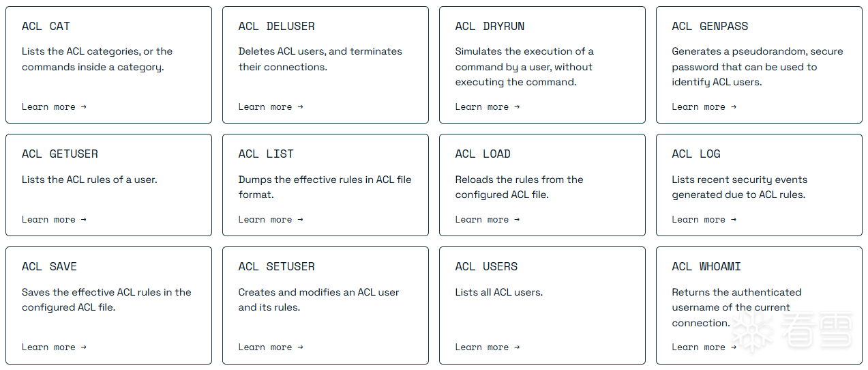
Task: Click Learn more for ACL GENPASS
Action: tap(704, 106)
